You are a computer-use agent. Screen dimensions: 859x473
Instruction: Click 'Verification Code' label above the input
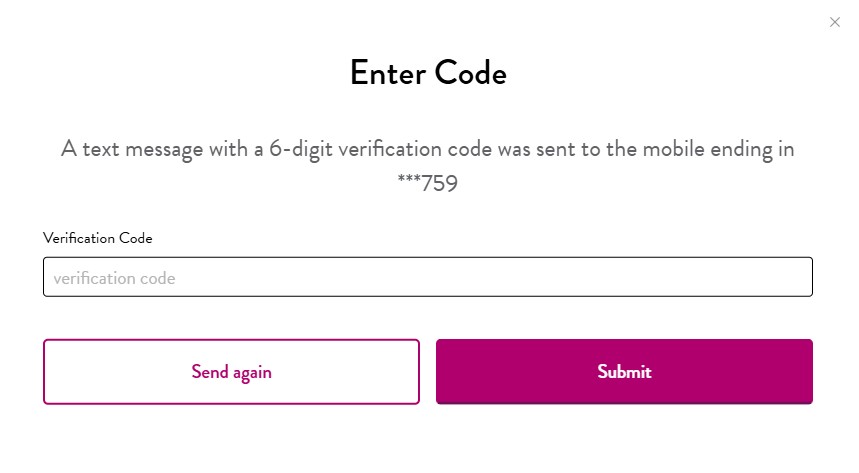[97, 238]
